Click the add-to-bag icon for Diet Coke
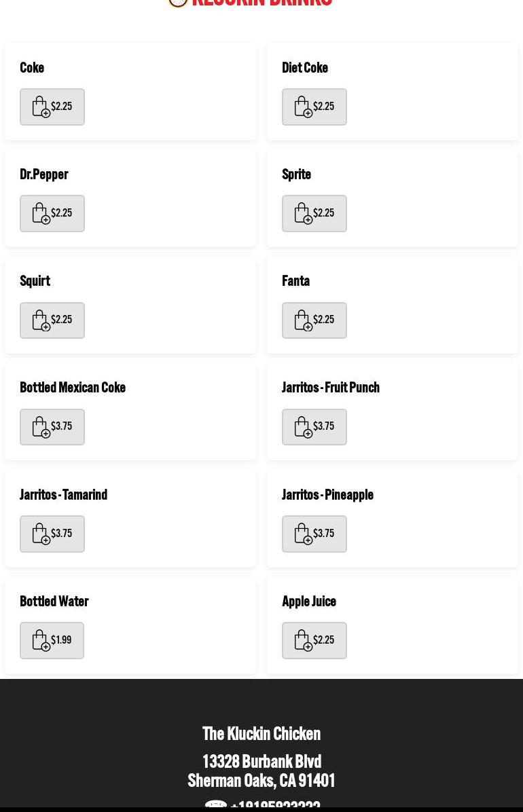 [x=303, y=107]
